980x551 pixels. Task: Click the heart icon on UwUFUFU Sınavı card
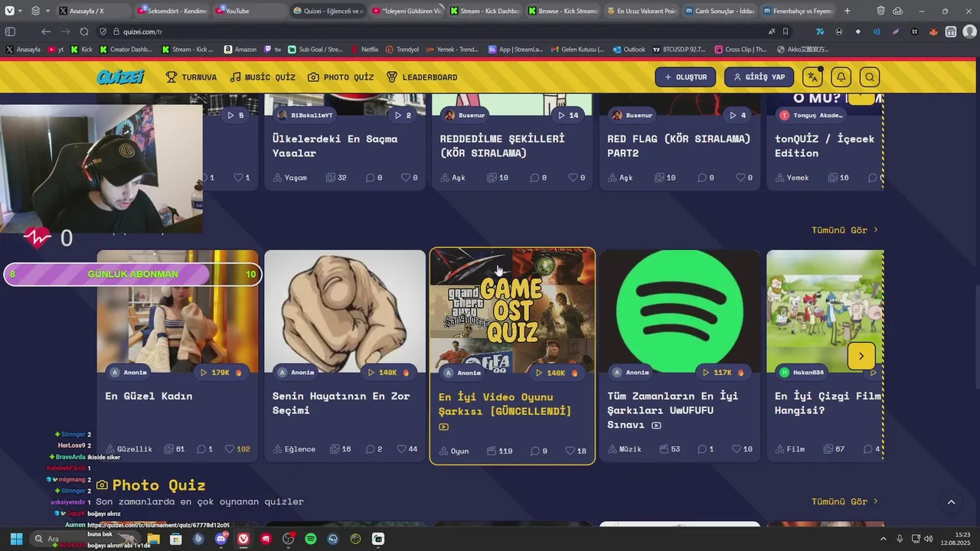click(737, 448)
